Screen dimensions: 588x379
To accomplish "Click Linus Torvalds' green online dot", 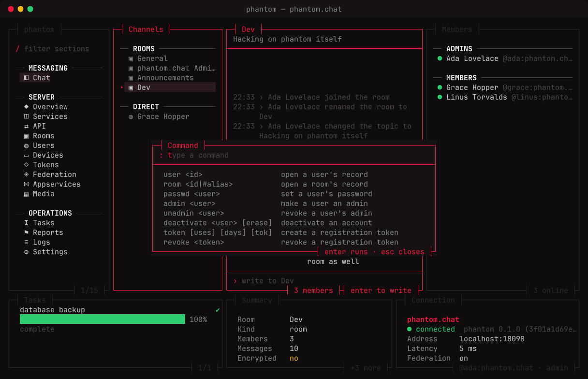I will click(x=440, y=97).
